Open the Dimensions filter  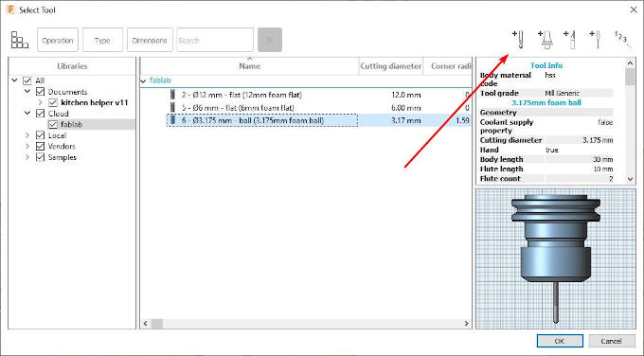tap(150, 40)
